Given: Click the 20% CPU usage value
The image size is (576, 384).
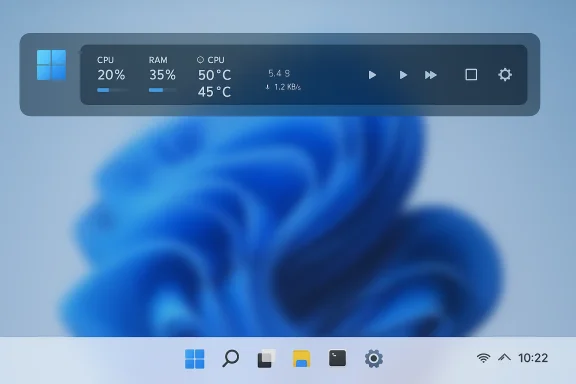Looking at the screenshot, I should coord(111,75).
